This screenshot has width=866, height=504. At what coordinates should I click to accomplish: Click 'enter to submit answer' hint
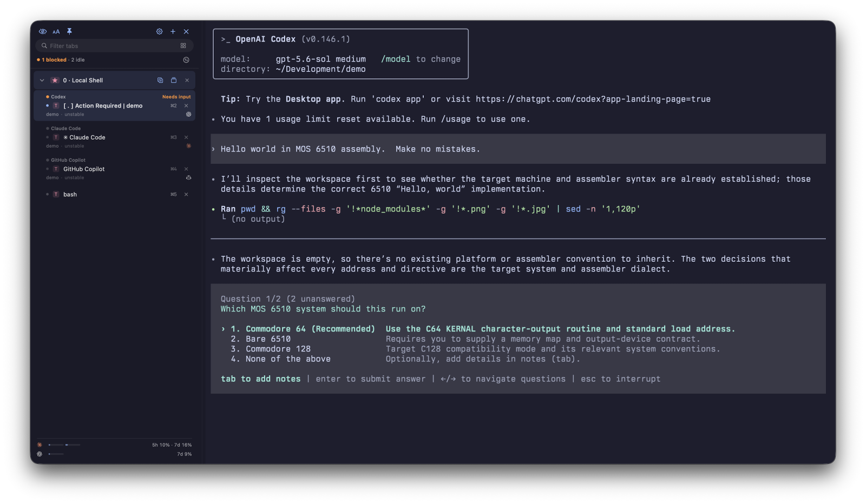coord(371,379)
